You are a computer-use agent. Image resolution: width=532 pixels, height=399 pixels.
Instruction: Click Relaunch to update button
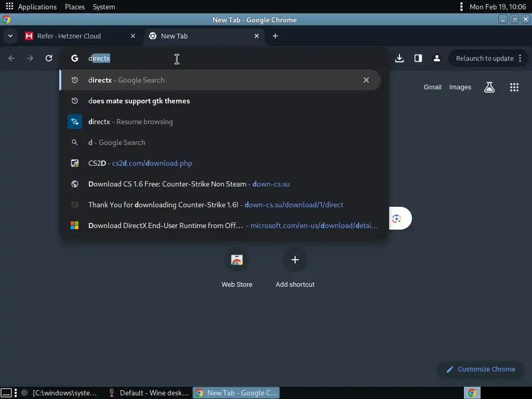pos(485,58)
